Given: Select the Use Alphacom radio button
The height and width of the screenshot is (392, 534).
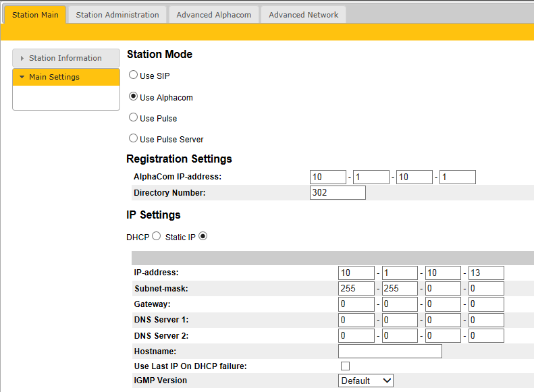Looking at the screenshot, I should point(134,96).
